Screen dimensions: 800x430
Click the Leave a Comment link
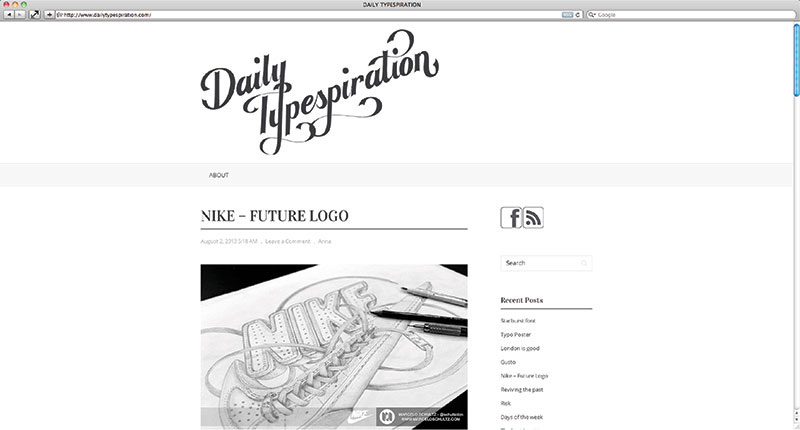pyautogui.click(x=288, y=241)
